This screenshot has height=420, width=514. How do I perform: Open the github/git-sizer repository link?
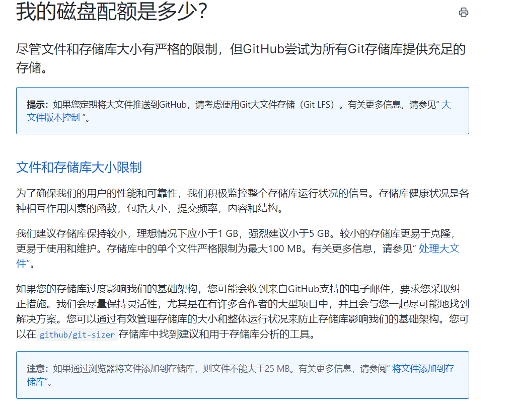pos(77,334)
